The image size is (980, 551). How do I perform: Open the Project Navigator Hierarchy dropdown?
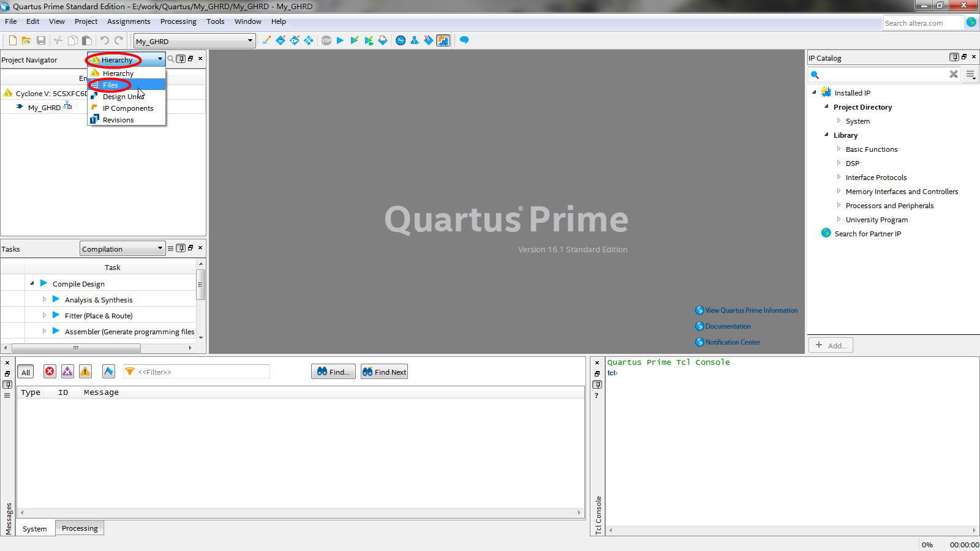tap(126, 59)
